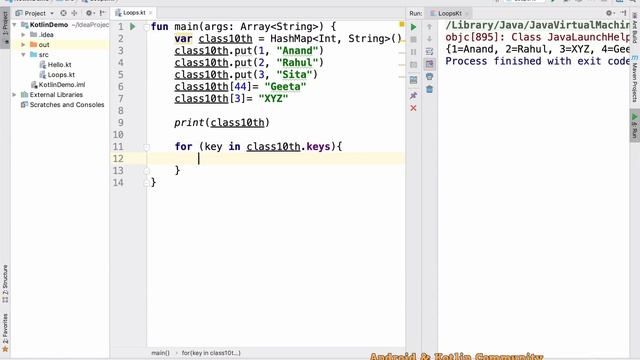Expand the out folder
This screenshot has width=640, height=360.
pyautogui.click(x=23, y=44)
